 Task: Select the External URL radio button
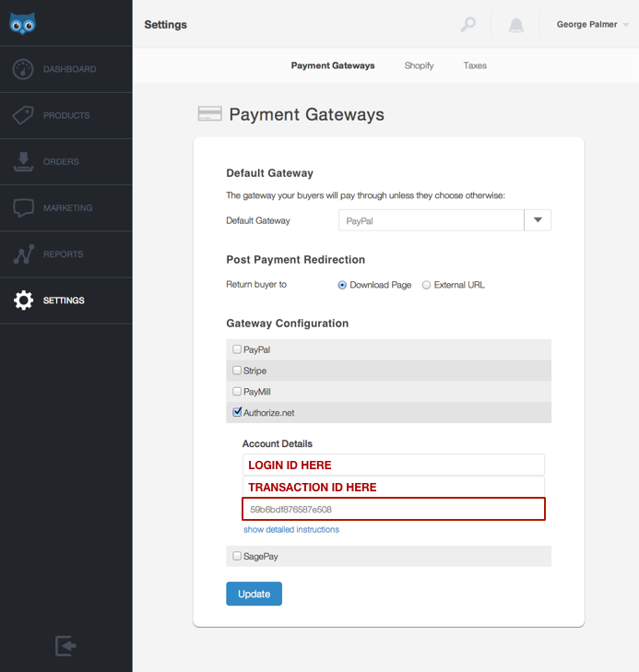coord(426,285)
